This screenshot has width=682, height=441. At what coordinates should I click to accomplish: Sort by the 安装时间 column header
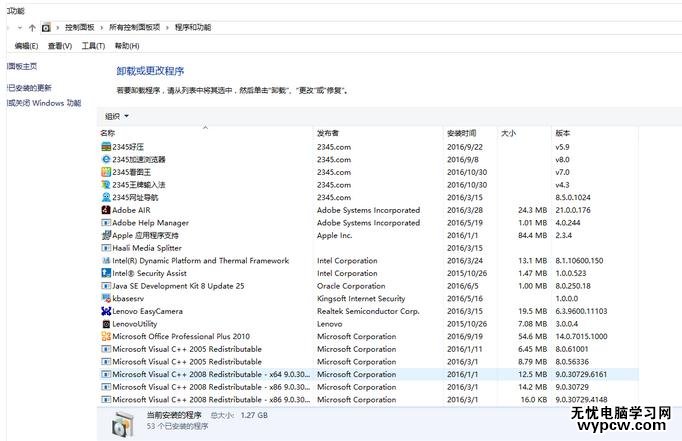[461, 133]
